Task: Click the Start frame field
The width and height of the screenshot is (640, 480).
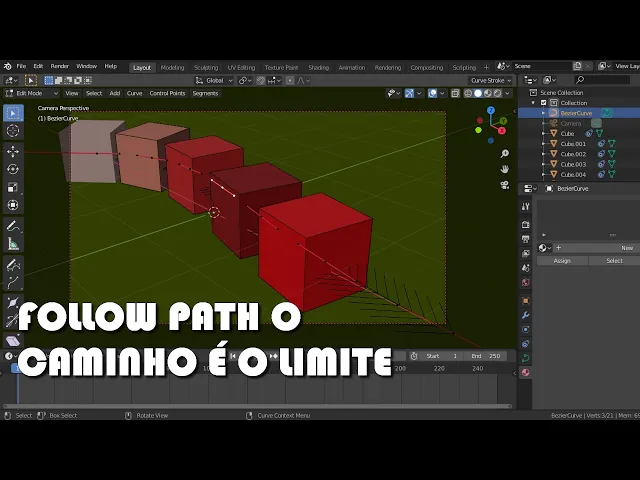Action: 442,356
